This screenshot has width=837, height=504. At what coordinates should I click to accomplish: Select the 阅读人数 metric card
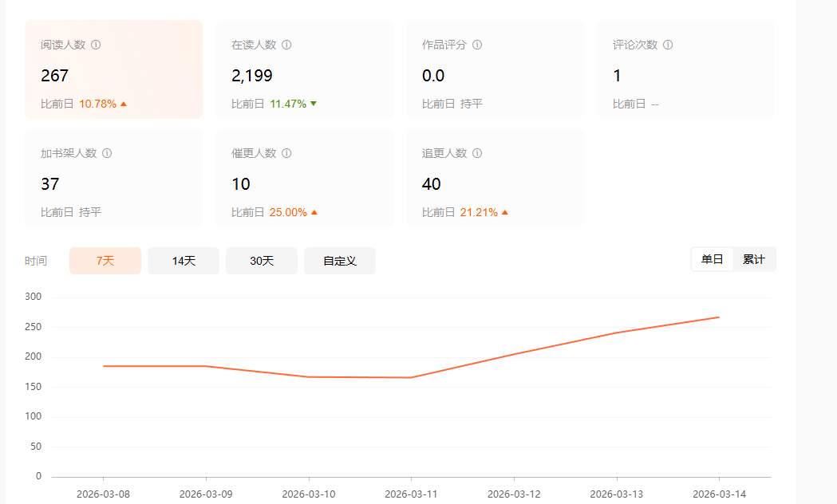(113, 69)
